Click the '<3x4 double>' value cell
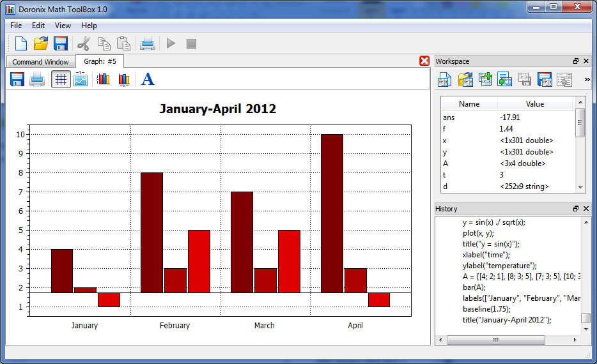597x364 pixels. click(523, 163)
